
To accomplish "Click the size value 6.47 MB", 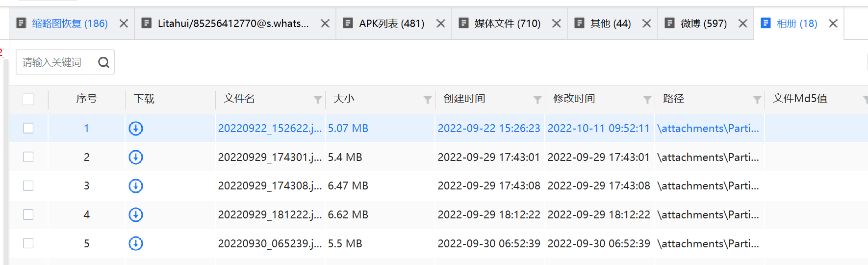I will (x=348, y=185).
